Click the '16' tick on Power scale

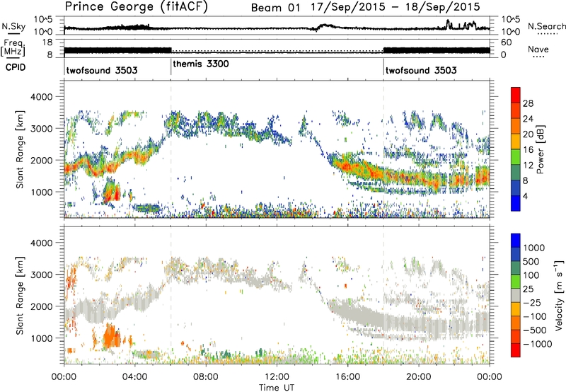528,150
